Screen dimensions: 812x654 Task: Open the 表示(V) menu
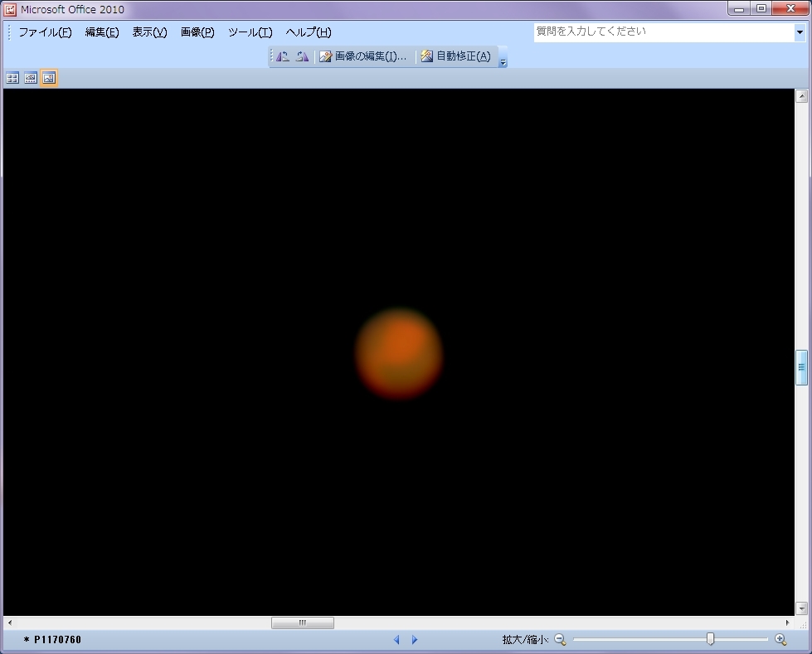pos(149,32)
